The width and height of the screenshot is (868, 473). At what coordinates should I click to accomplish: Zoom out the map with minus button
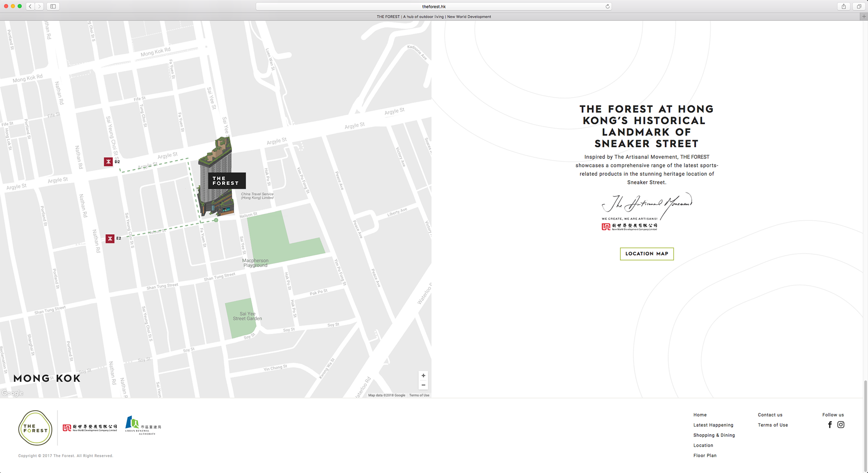click(423, 385)
